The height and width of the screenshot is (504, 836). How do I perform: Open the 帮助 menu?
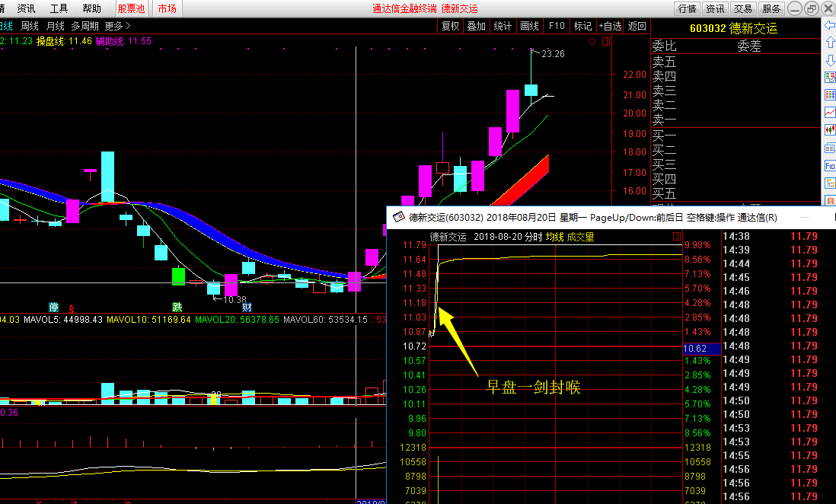(x=91, y=8)
